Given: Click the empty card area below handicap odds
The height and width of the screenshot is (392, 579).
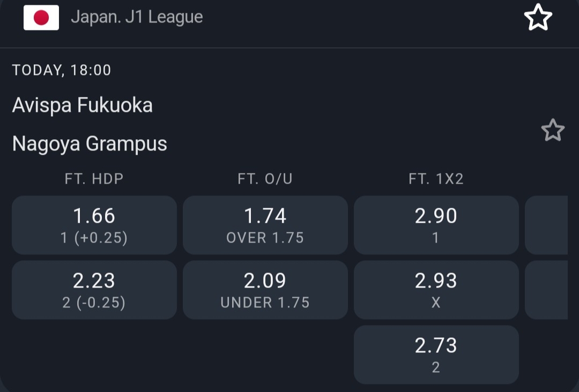Looking at the screenshot, I should point(94,353).
